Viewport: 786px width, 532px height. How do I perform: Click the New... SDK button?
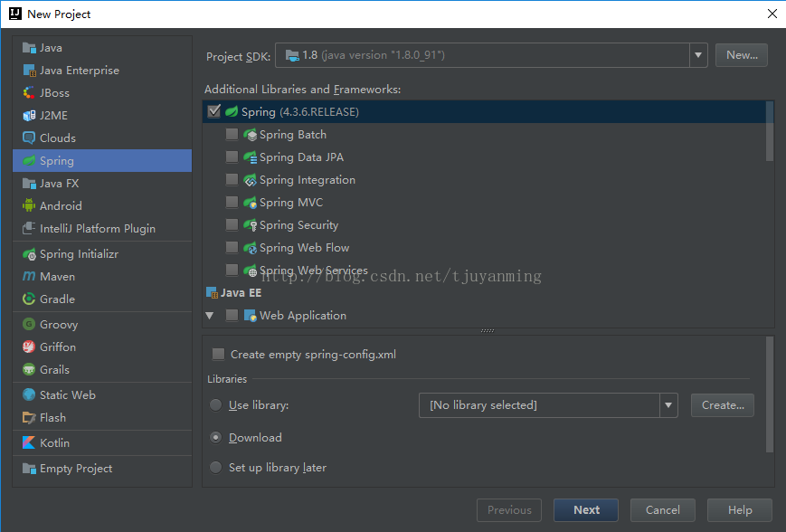pyautogui.click(x=742, y=55)
